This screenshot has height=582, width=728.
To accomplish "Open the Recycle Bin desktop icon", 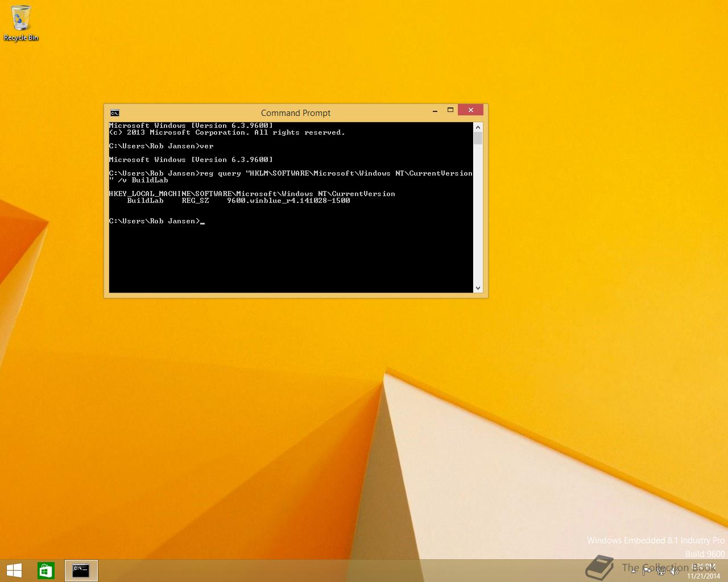I will point(21,23).
